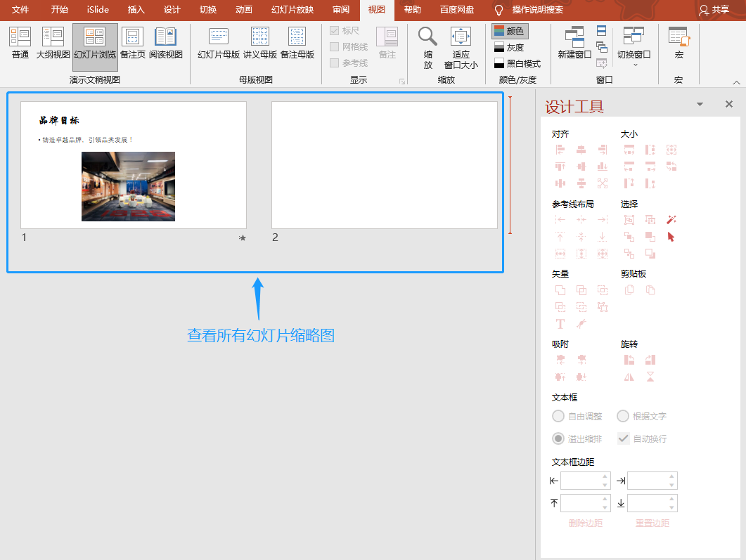Open Notes Master (备注母版)
The height and width of the screenshot is (560, 746).
click(297, 44)
